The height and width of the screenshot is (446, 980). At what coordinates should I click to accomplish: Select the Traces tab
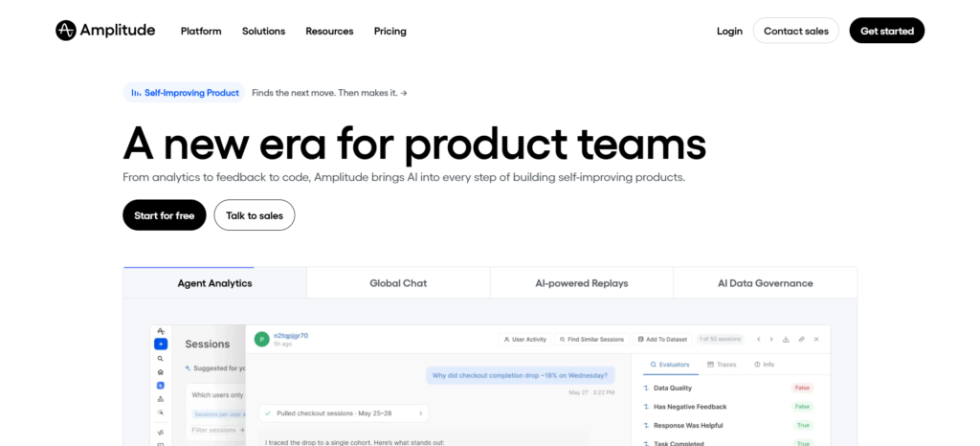pos(722,365)
